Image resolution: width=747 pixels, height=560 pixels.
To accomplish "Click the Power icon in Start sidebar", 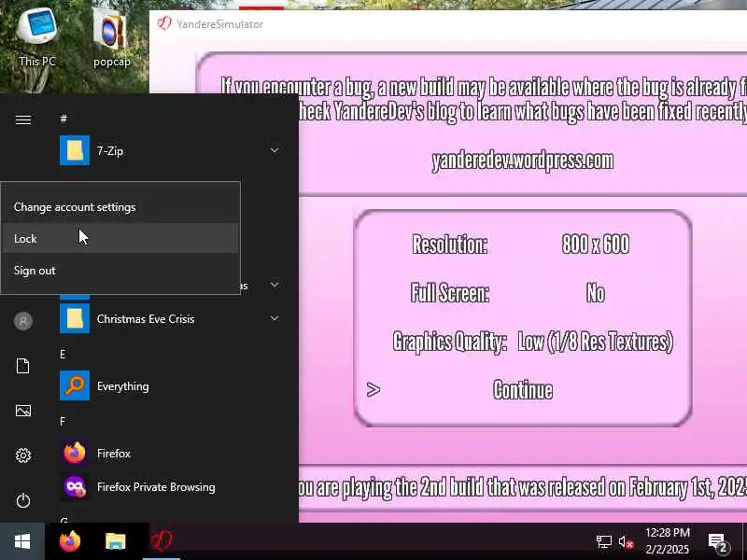I will [23, 500].
